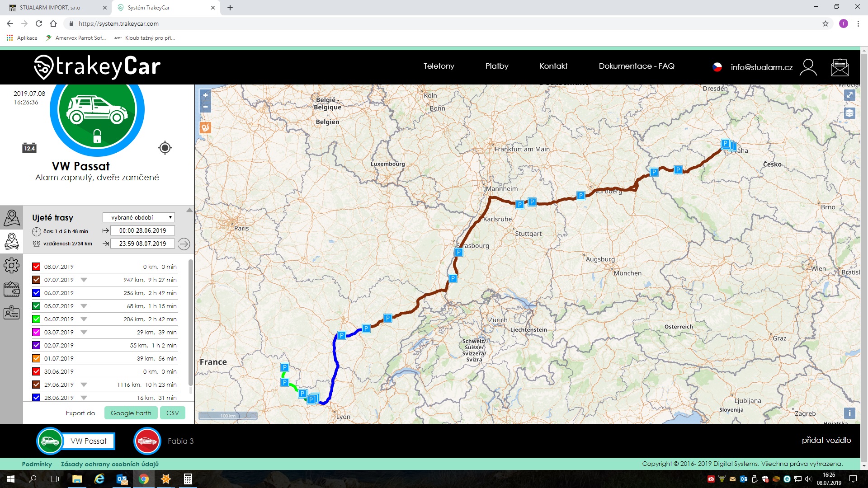Click the map info button
The height and width of the screenshot is (488, 868).
pos(849,413)
